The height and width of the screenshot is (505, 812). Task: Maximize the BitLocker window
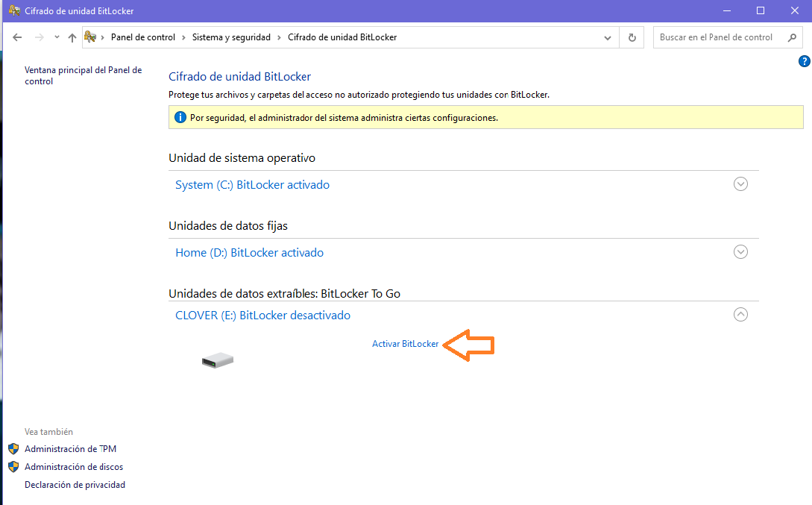click(761, 10)
